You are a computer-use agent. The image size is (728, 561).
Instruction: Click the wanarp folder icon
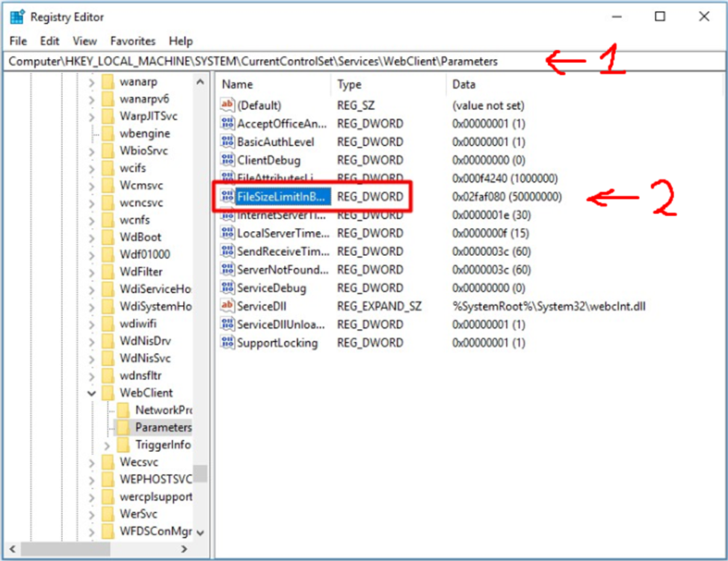click(x=108, y=82)
